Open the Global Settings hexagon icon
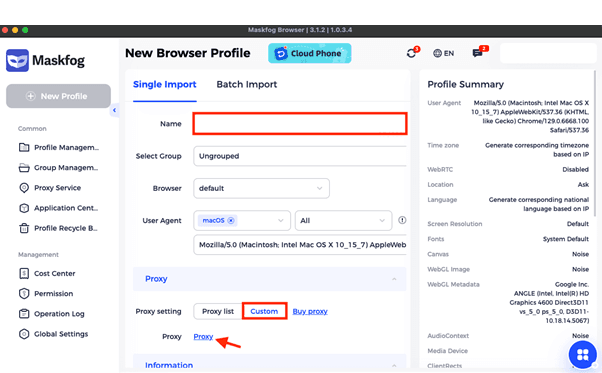This screenshot has height=373, width=602. [24, 334]
